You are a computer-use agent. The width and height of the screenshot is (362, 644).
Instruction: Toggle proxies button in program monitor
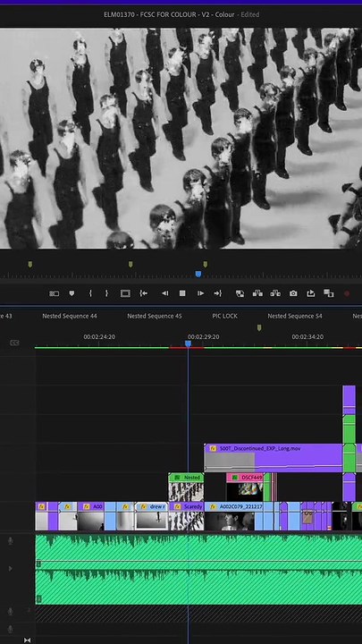coord(55,293)
